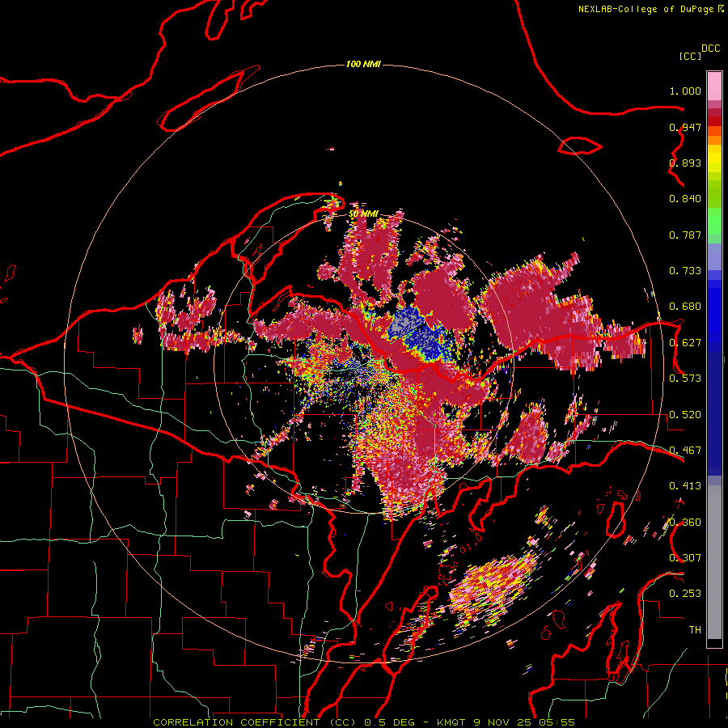Image resolution: width=728 pixels, height=728 pixels.
Task: Click the 0.520 color scale value
Action: pos(685,415)
